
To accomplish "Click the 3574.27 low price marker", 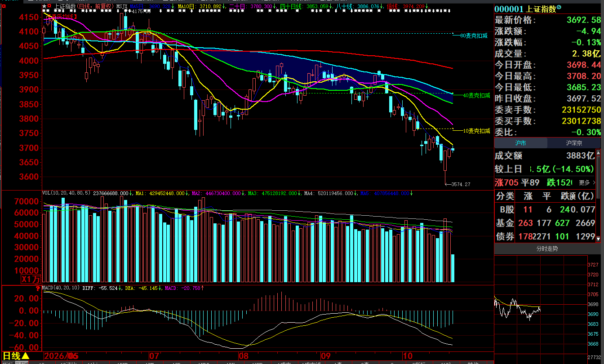I will [x=461, y=184].
